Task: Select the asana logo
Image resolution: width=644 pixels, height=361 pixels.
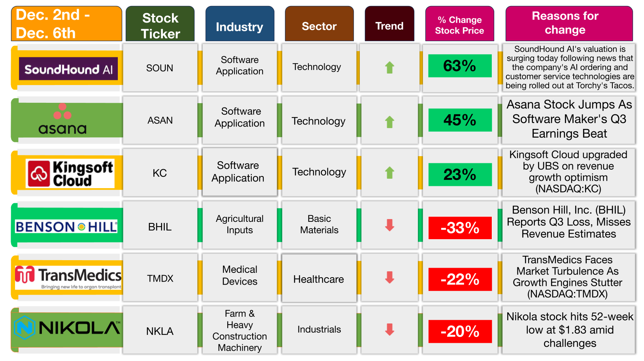Action: (62, 119)
